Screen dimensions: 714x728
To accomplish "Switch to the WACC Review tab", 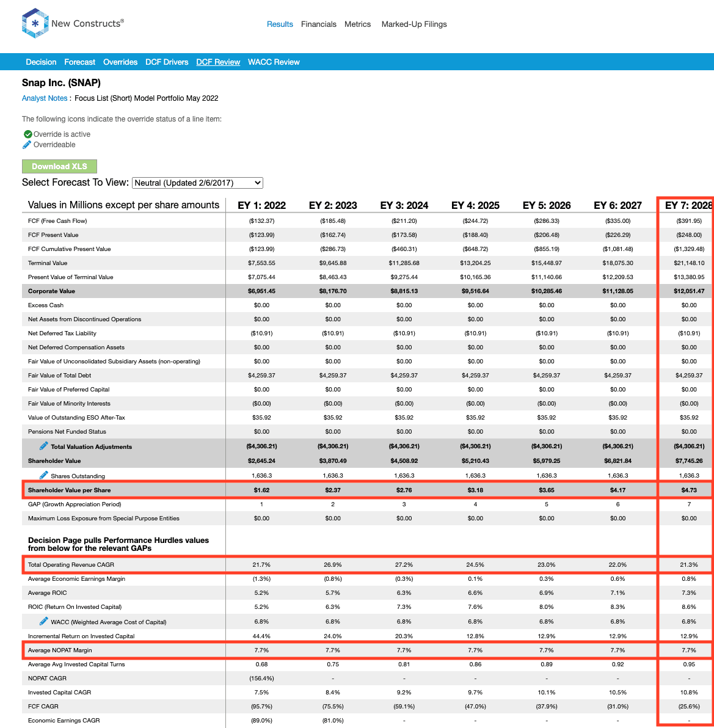I will pyautogui.click(x=274, y=62).
